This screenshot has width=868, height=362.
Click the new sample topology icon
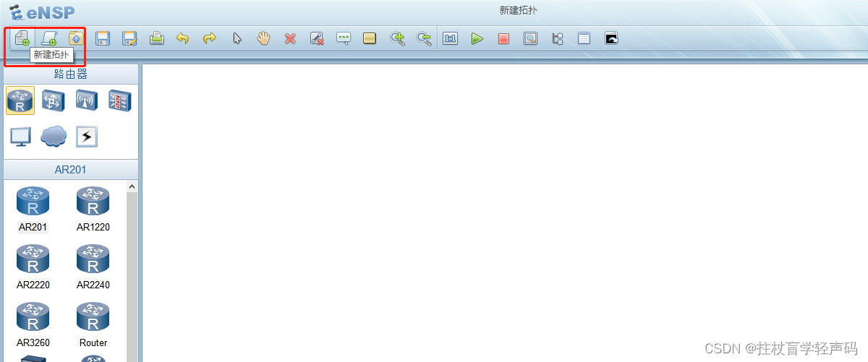49,38
